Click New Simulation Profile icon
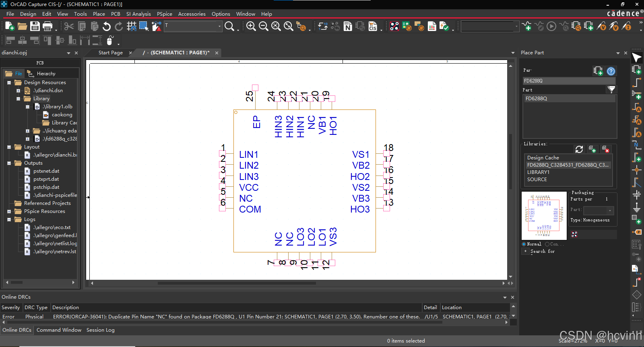The width and height of the screenshot is (644, 347). pos(526,26)
